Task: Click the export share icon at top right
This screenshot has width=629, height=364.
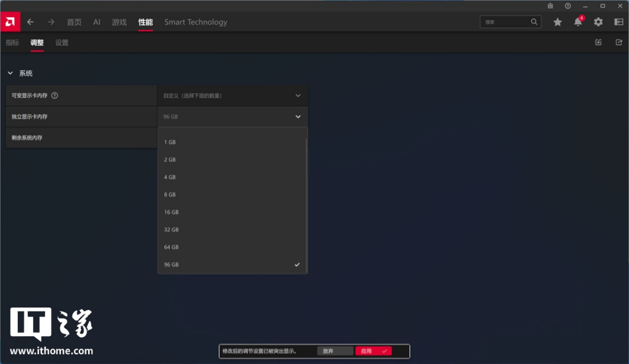Action: click(619, 42)
